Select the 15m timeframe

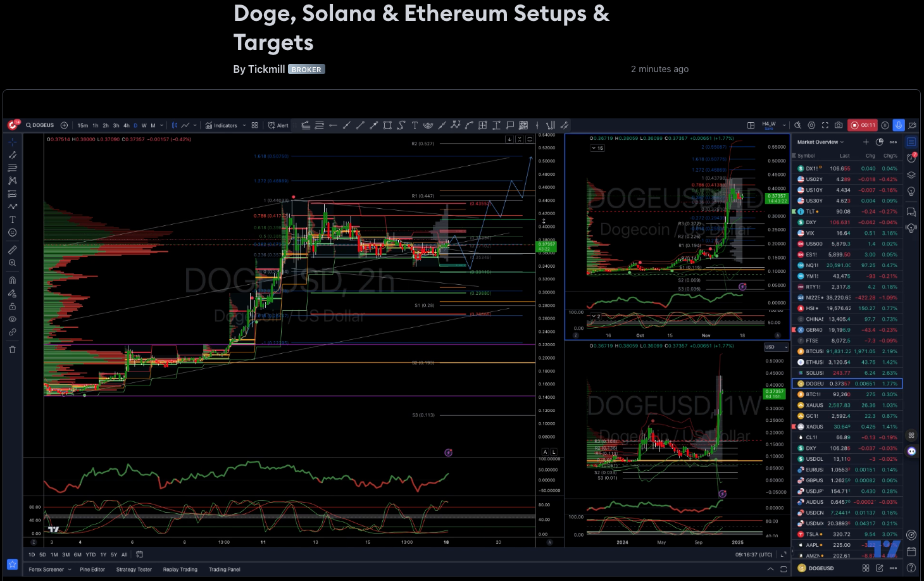83,125
